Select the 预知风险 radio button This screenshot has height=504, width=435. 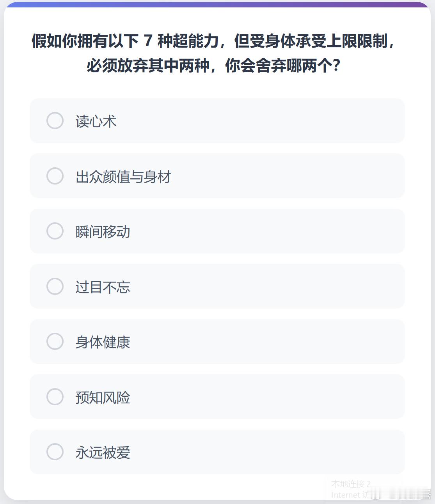(x=55, y=397)
